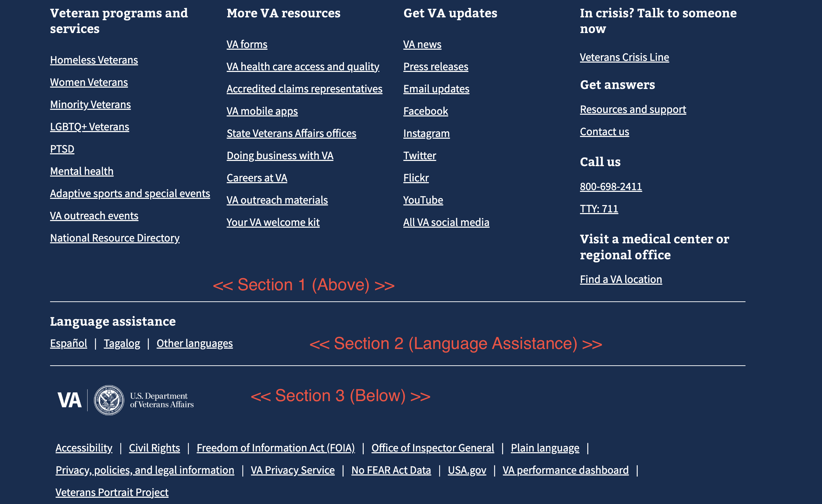This screenshot has width=822, height=504.
Task: Navigate to Twitter social media page
Action: point(419,155)
